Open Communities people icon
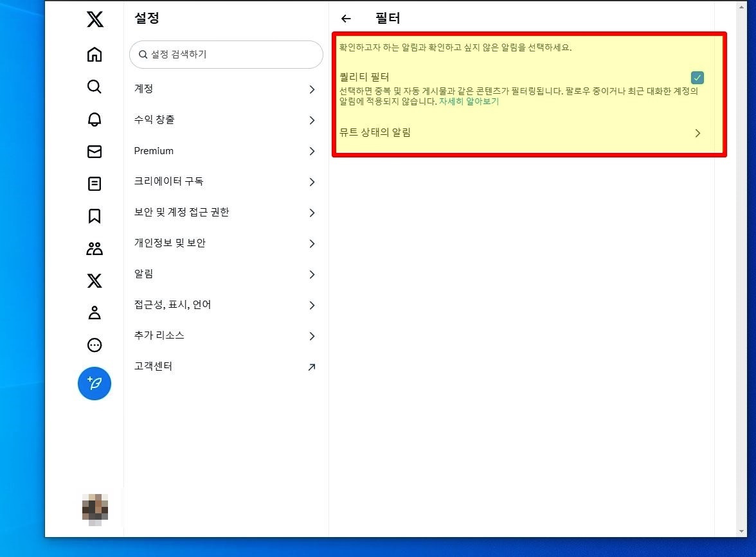Viewport: 756px width, 557px height. (x=94, y=249)
